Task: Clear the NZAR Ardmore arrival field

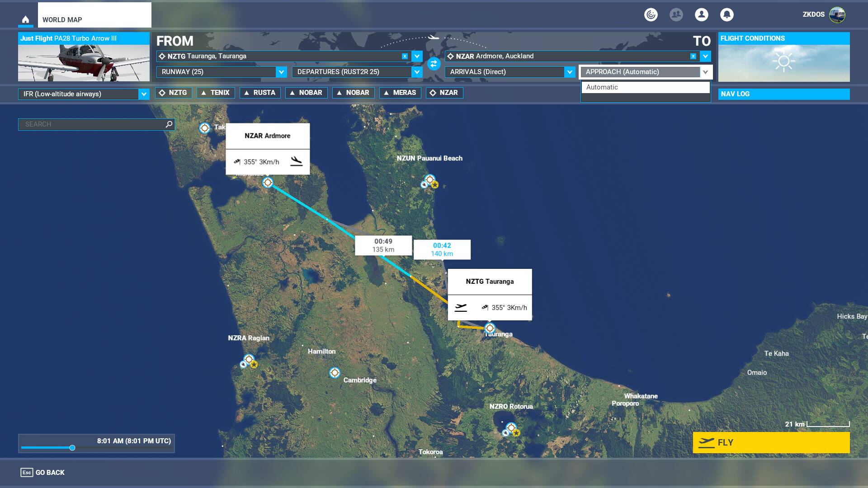Action: tap(693, 56)
